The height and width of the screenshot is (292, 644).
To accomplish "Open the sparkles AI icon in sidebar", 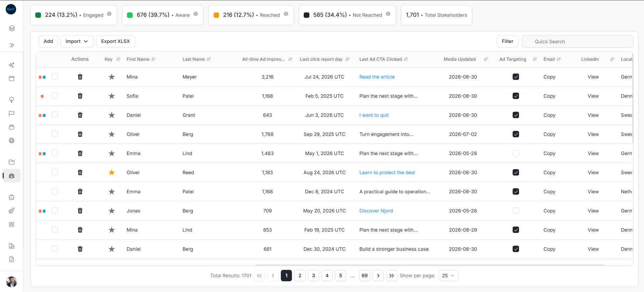I will [12, 65].
